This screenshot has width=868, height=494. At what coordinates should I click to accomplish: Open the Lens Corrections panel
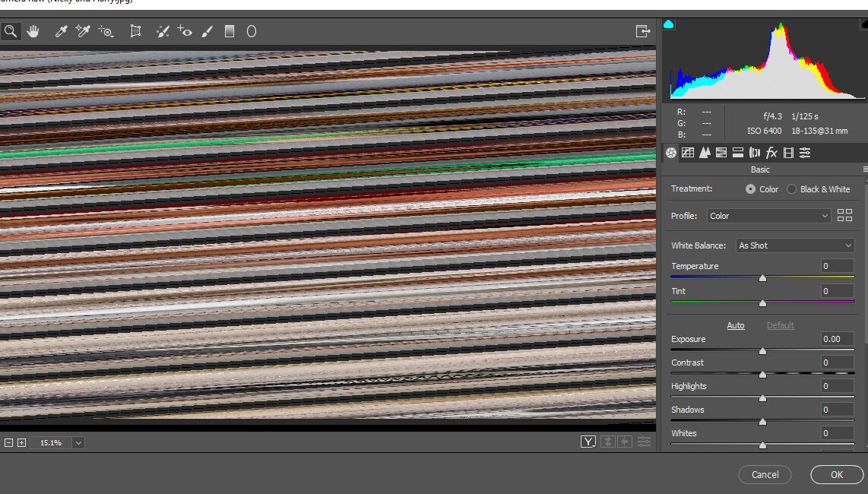[754, 153]
